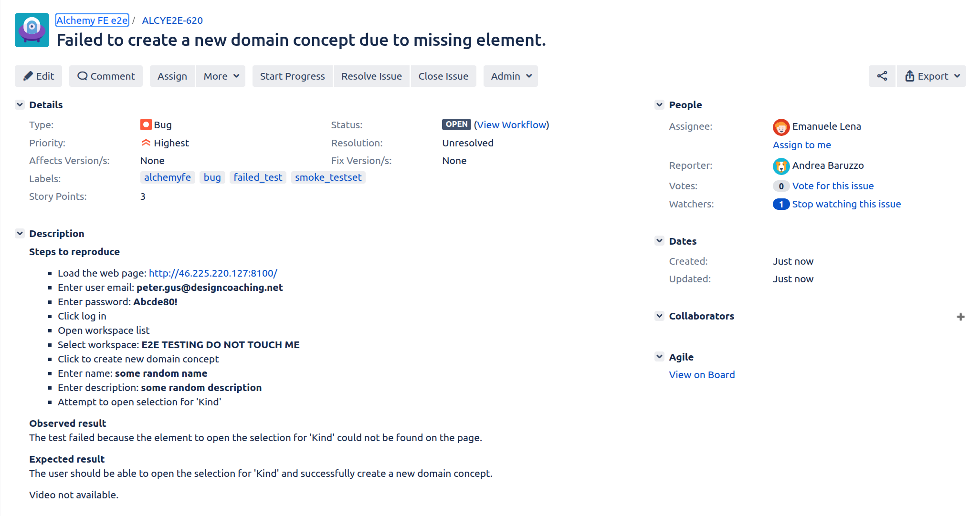The width and height of the screenshot is (980, 516).
Task: Click Stop watching this issue link
Action: coord(846,204)
